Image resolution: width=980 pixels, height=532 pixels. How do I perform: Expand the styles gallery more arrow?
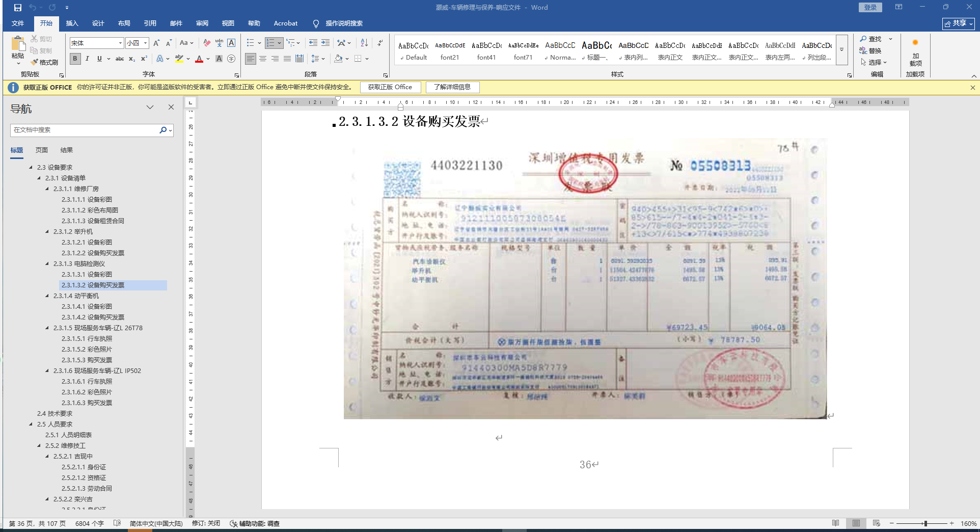click(841, 50)
